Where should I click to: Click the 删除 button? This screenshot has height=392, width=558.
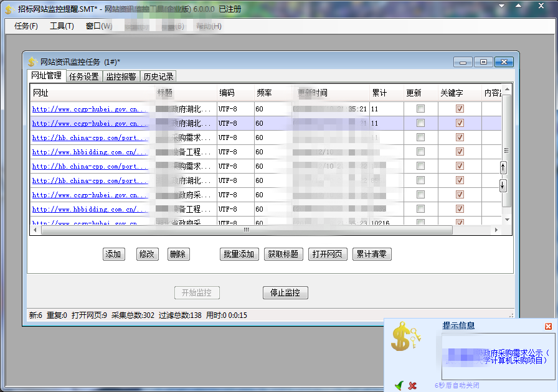point(178,254)
